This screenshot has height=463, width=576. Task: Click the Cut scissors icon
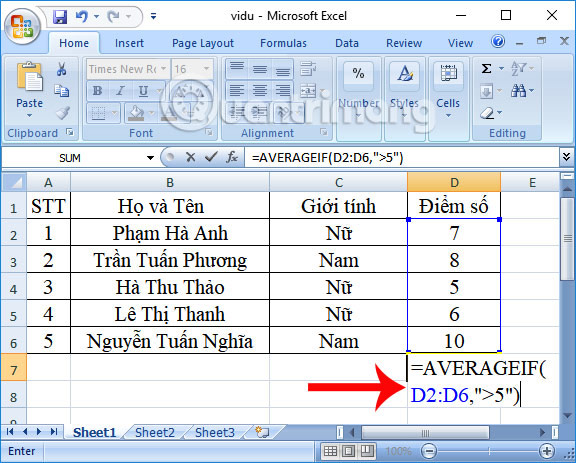[x=61, y=69]
